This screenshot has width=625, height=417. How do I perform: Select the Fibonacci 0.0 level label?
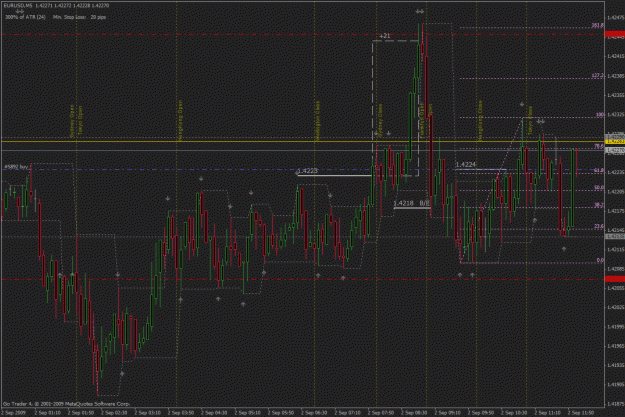[600, 260]
